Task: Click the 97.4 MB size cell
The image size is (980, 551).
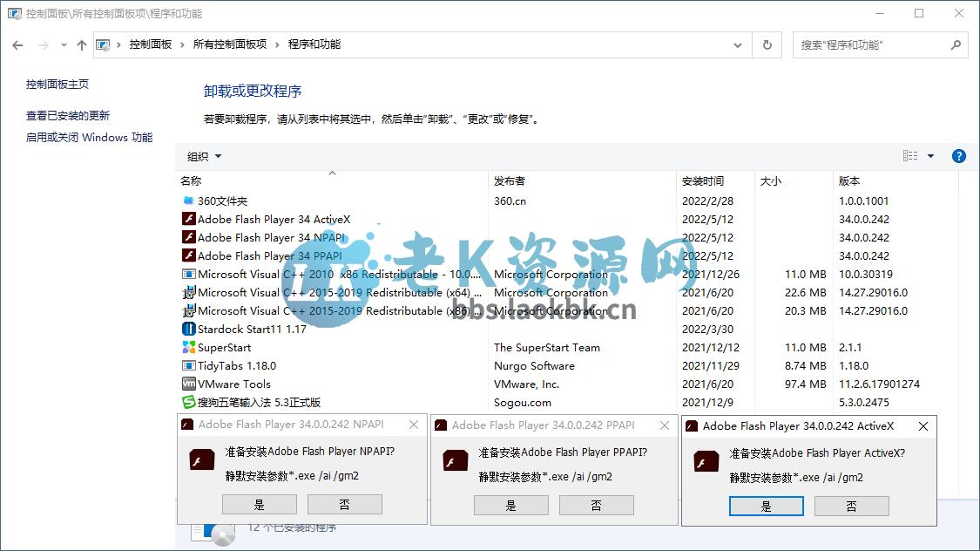Action: point(806,384)
